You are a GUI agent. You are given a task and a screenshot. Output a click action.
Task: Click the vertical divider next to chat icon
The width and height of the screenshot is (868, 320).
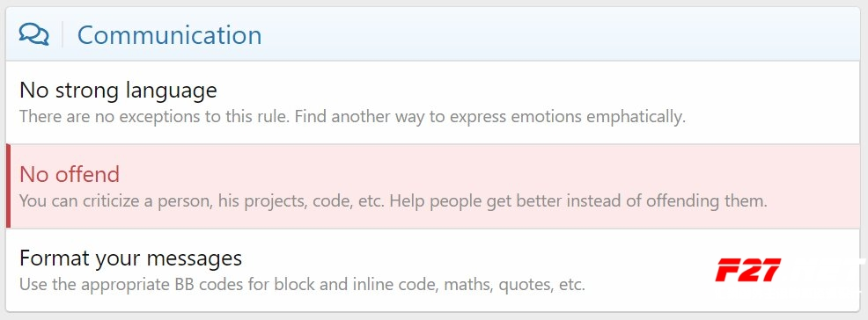click(x=63, y=34)
